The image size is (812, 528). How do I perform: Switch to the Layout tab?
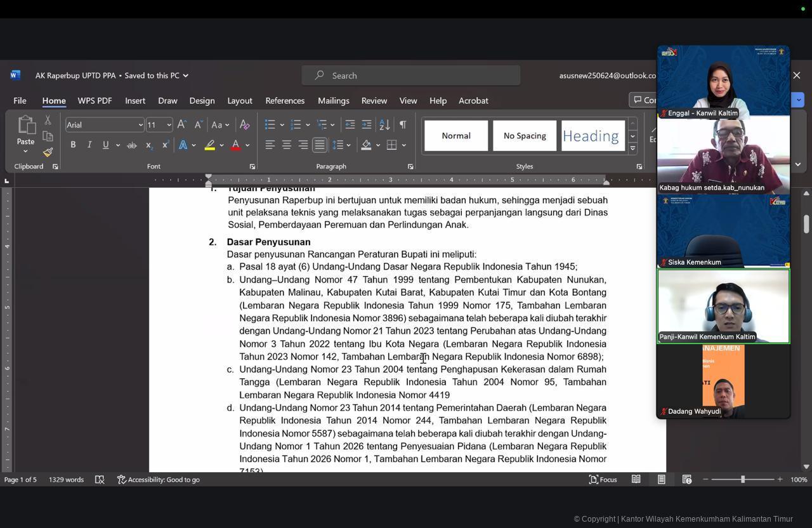240,101
